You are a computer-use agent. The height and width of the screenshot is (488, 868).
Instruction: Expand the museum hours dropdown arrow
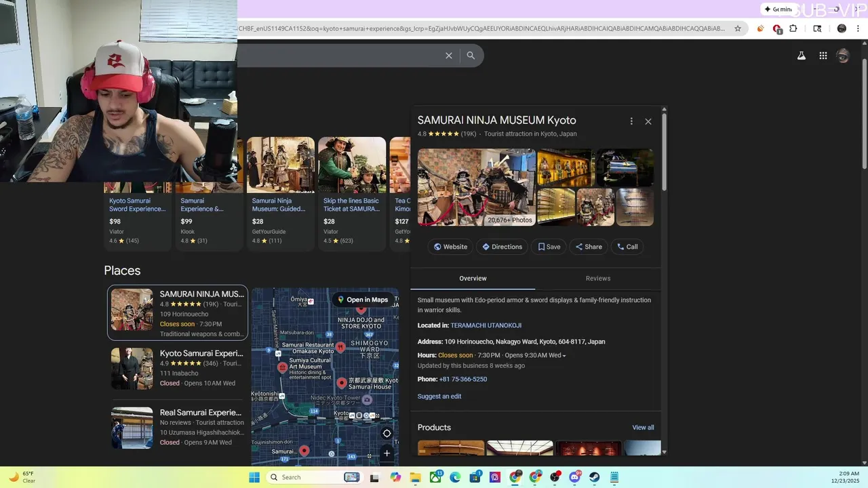pos(564,356)
